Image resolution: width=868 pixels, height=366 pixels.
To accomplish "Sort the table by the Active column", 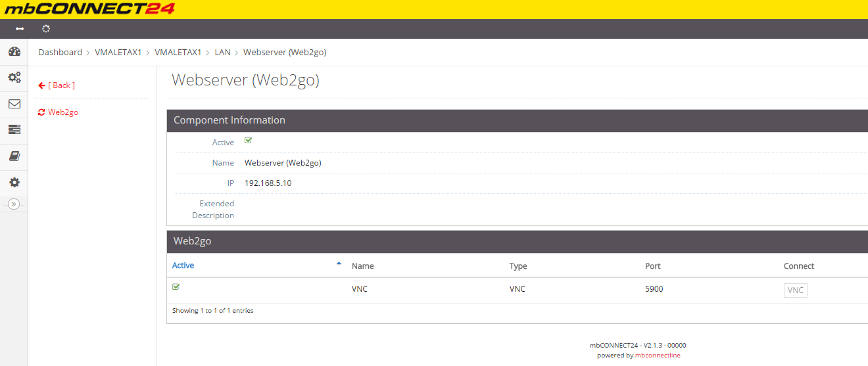I will pos(183,265).
